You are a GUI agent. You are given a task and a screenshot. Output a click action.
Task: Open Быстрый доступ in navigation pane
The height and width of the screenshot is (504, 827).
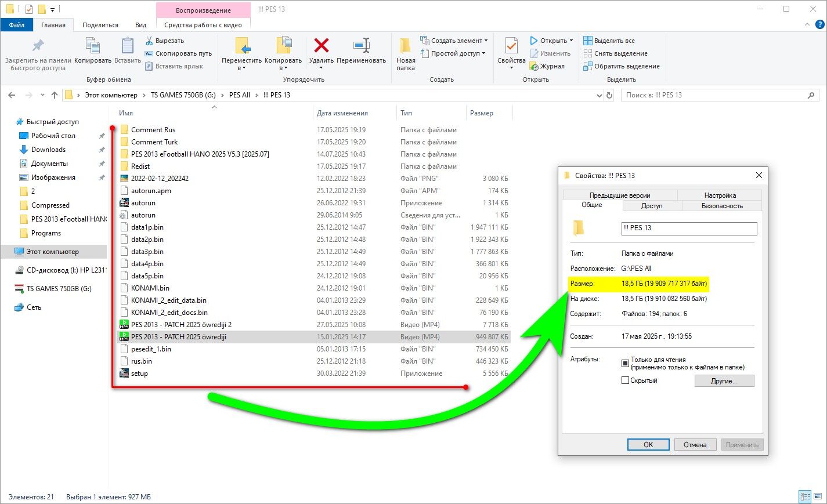[x=52, y=122]
